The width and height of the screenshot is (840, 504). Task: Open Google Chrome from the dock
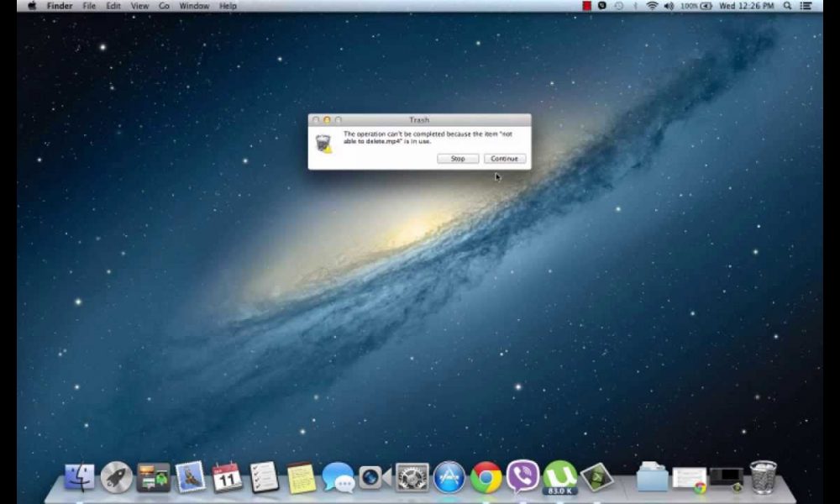[x=487, y=477]
